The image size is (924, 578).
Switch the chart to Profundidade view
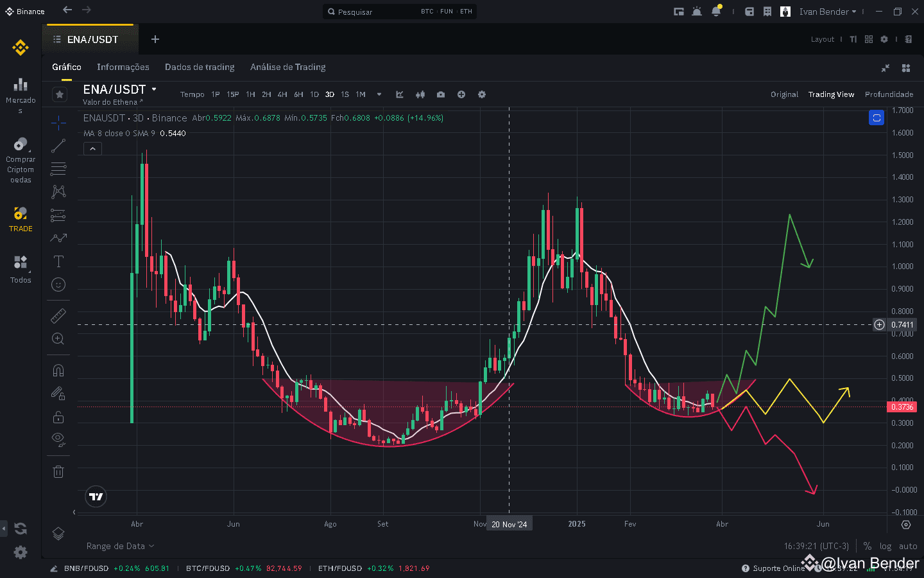coord(889,94)
